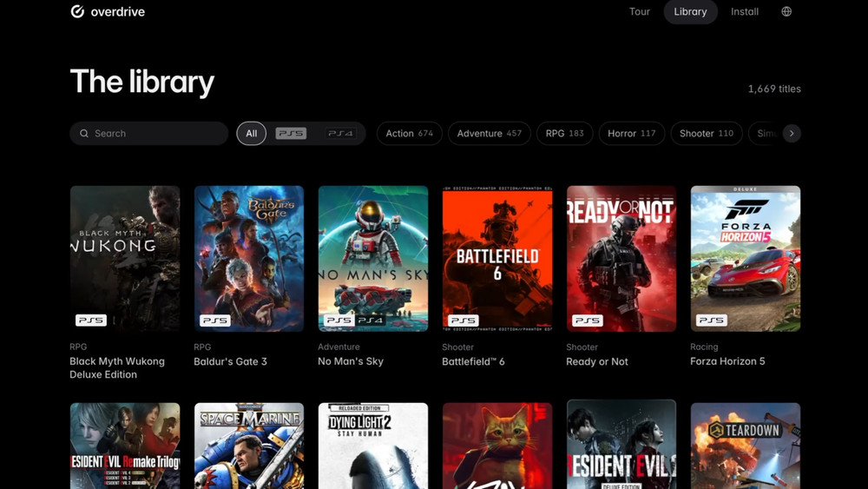Screen dimensions: 868x489
Task: Click into the Search field
Action: 149,134
